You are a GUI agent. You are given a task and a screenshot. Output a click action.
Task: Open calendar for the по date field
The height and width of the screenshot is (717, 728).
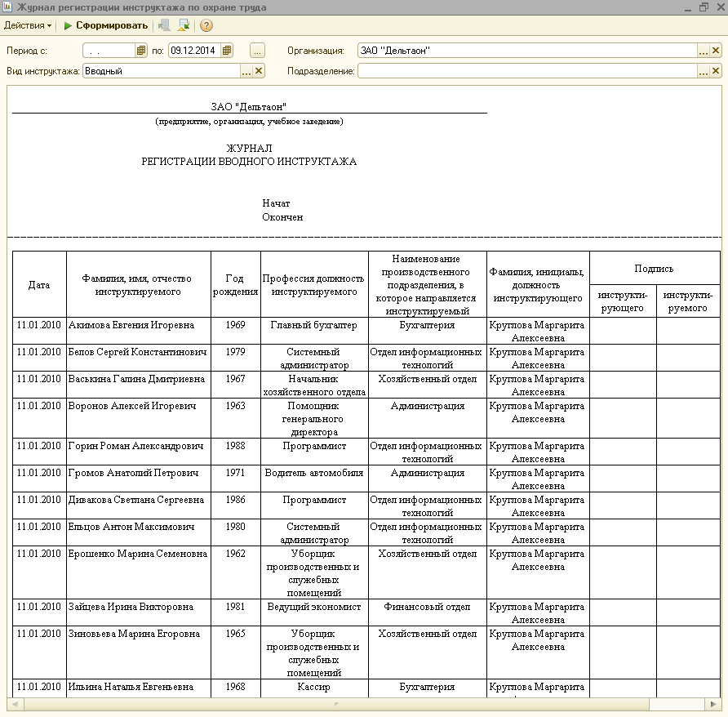point(227,51)
